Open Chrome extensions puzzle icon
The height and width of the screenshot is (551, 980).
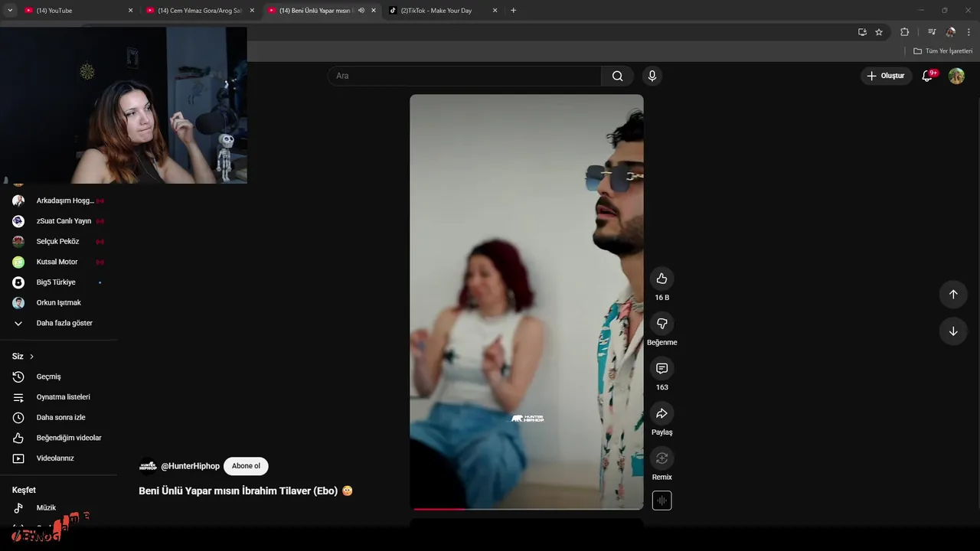904,32
